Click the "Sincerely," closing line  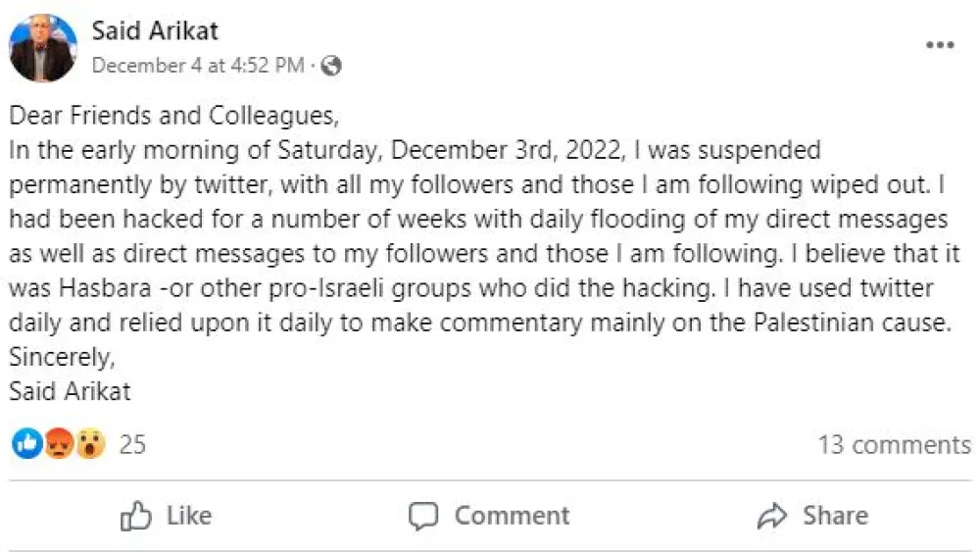pos(62,358)
